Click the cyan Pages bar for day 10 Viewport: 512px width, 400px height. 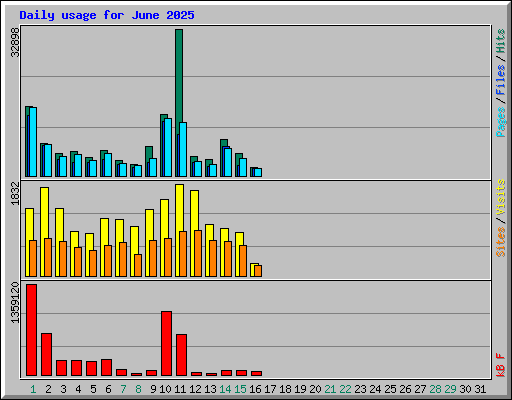click(x=168, y=147)
